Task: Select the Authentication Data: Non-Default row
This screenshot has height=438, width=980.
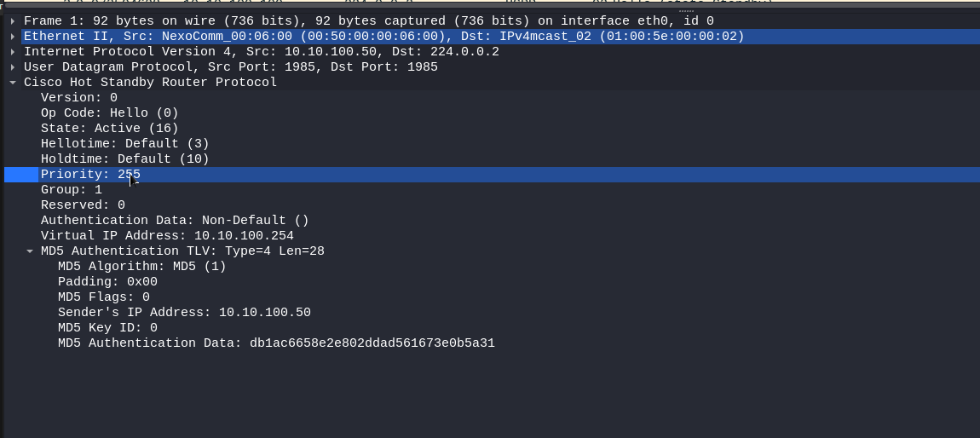Action: tap(174, 221)
